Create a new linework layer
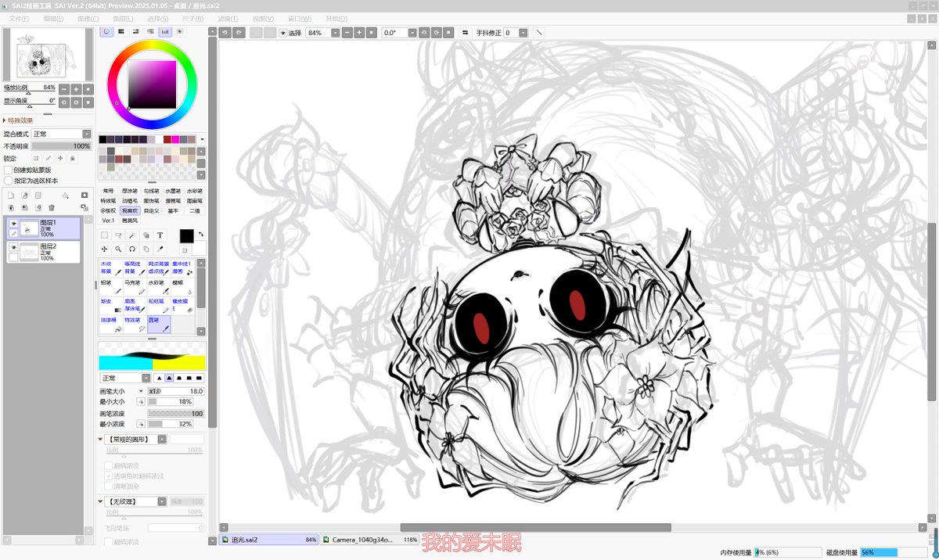The width and height of the screenshot is (939, 560). click(25, 196)
